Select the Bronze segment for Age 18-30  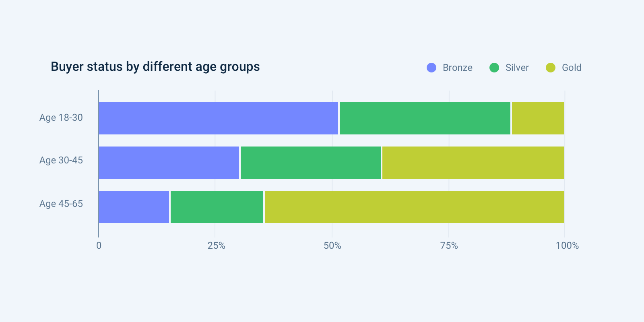pyautogui.click(x=218, y=118)
